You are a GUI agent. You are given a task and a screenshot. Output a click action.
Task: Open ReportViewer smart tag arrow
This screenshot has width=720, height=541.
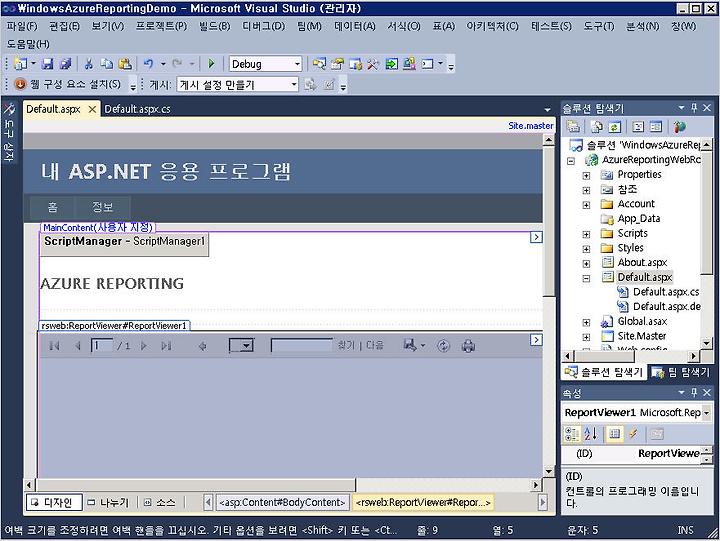click(x=536, y=340)
